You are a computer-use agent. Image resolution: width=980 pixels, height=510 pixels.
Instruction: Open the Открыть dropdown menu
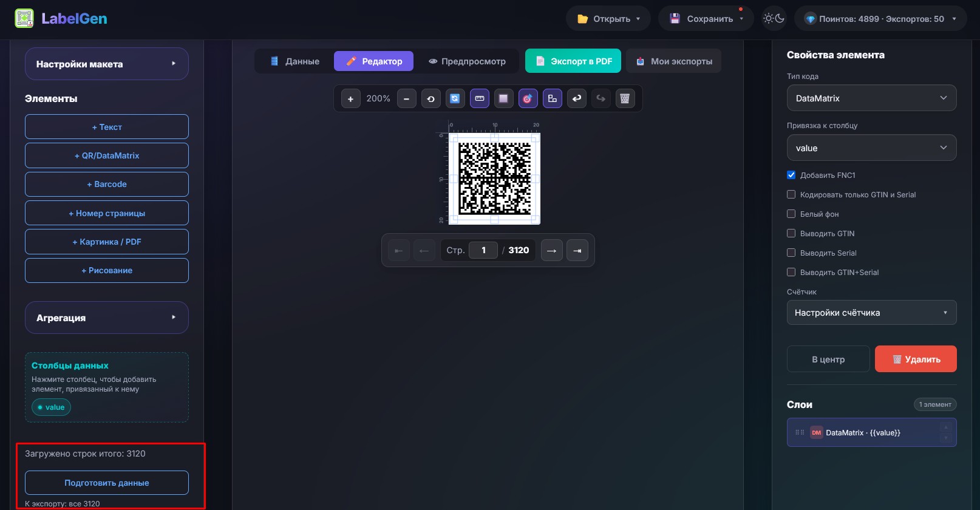[608, 19]
